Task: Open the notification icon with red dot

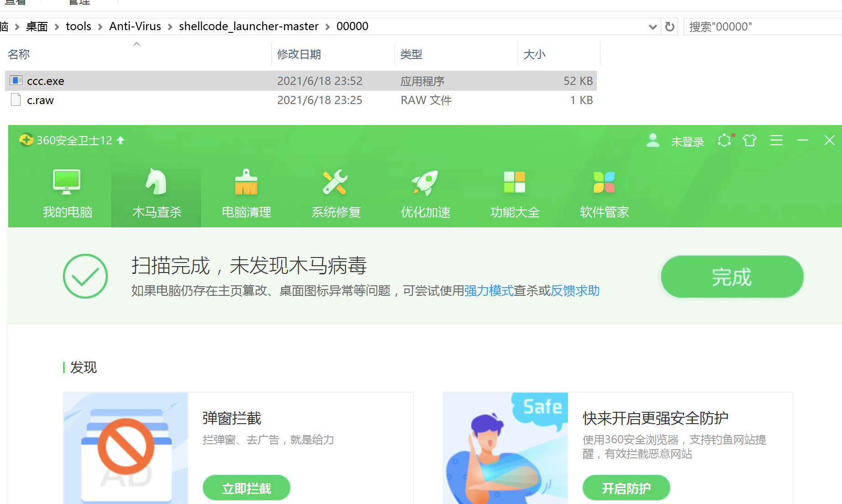Action: [725, 140]
